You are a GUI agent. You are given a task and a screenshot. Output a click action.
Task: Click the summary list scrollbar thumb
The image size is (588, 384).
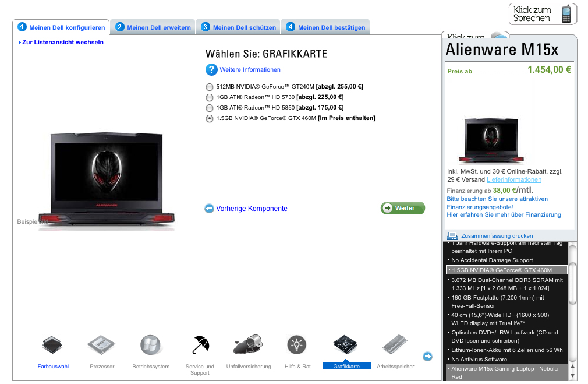[x=572, y=283]
